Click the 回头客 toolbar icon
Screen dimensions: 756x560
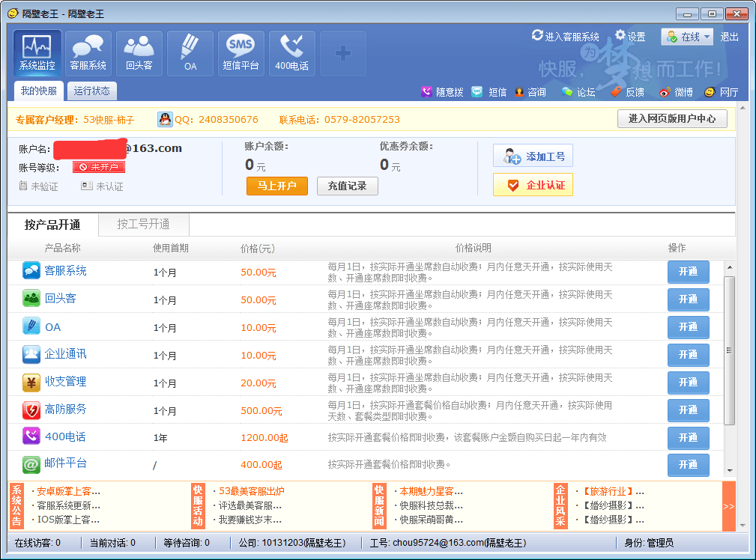tap(139, 52)
